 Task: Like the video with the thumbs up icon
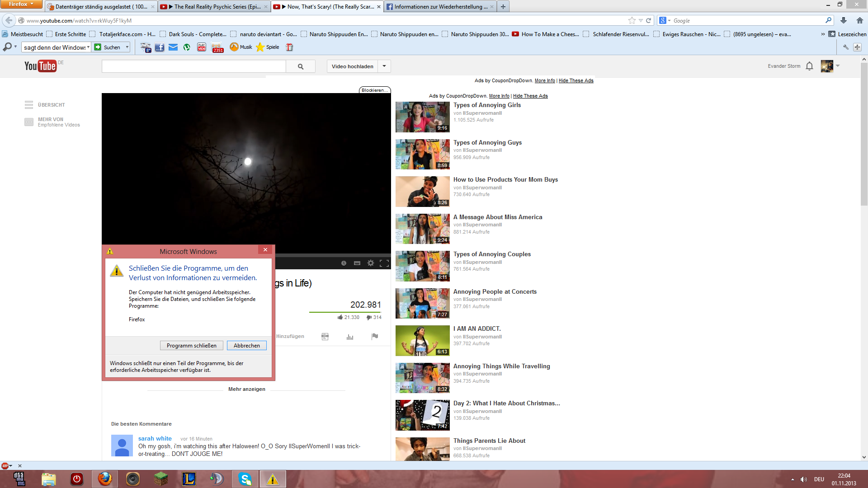[x=340, y=317]
